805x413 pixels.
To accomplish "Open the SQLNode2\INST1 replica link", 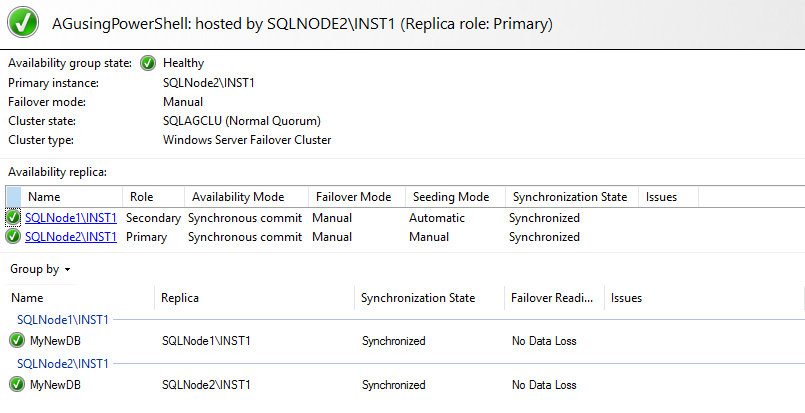I will 71,237.
